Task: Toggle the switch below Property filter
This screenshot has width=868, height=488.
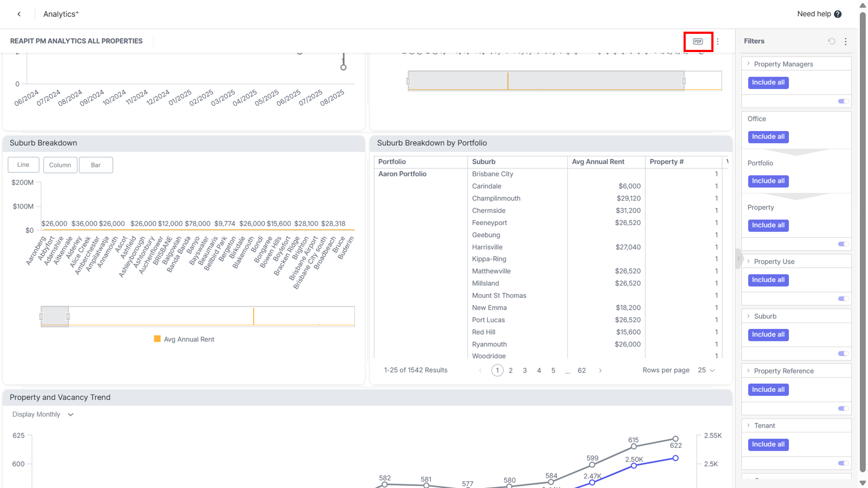Action: (x=843, y=244)
